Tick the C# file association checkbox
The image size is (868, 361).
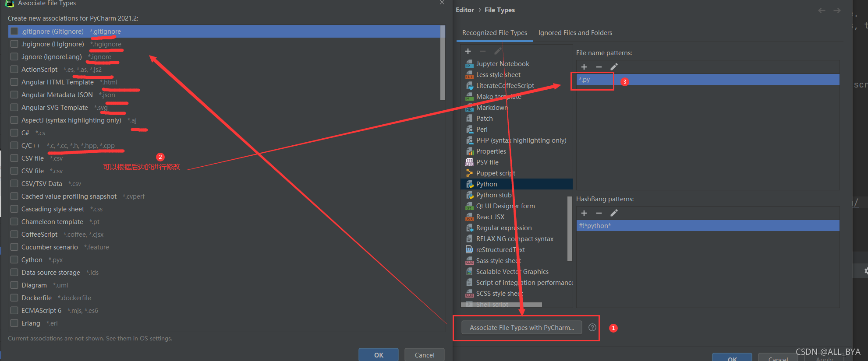(14, 133)
